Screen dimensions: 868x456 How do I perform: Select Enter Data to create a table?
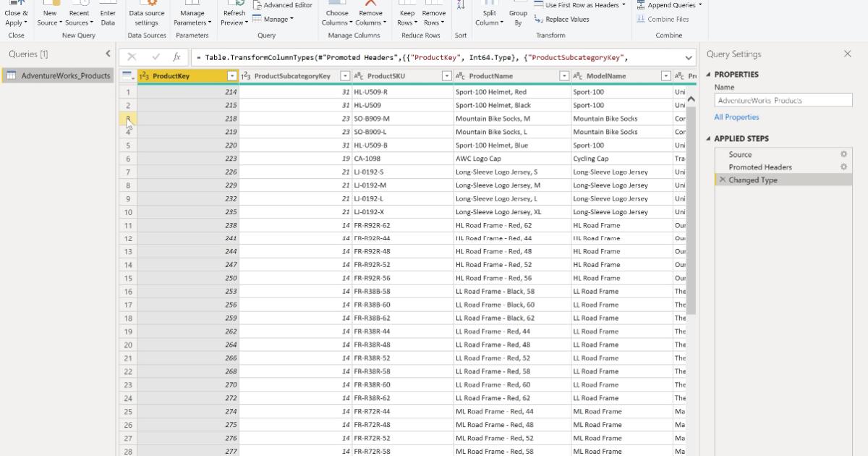pyautogui.click(x=108, y=13)
